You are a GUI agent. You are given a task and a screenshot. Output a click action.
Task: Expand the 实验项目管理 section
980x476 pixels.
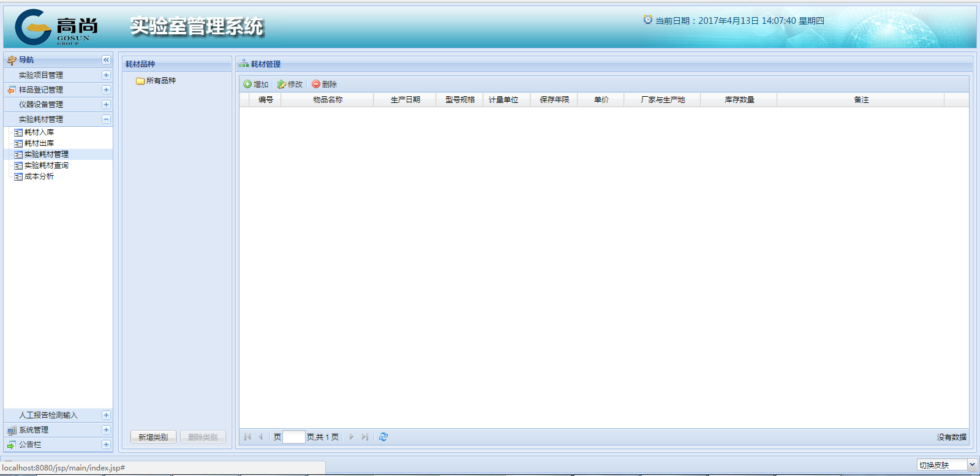coord(106,75)
